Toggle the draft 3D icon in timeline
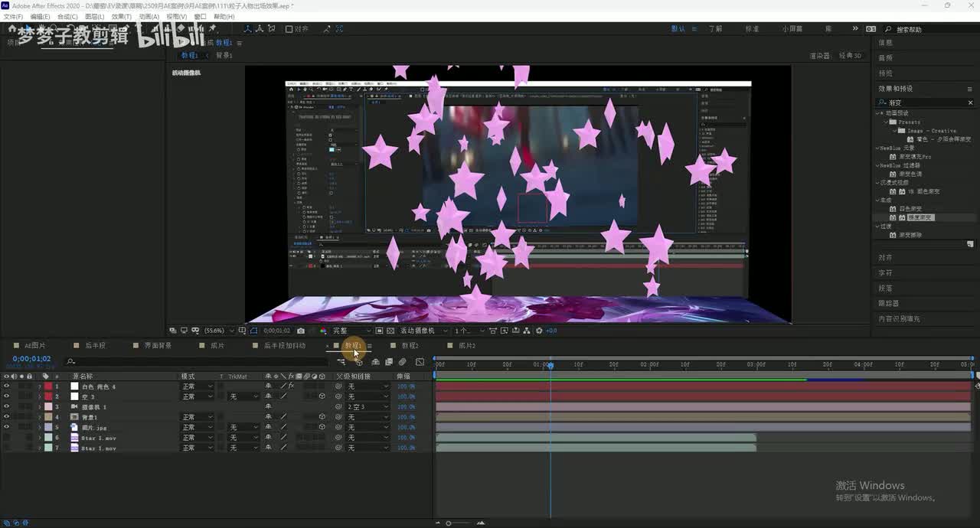980x528 pixels. click(359, 362)
